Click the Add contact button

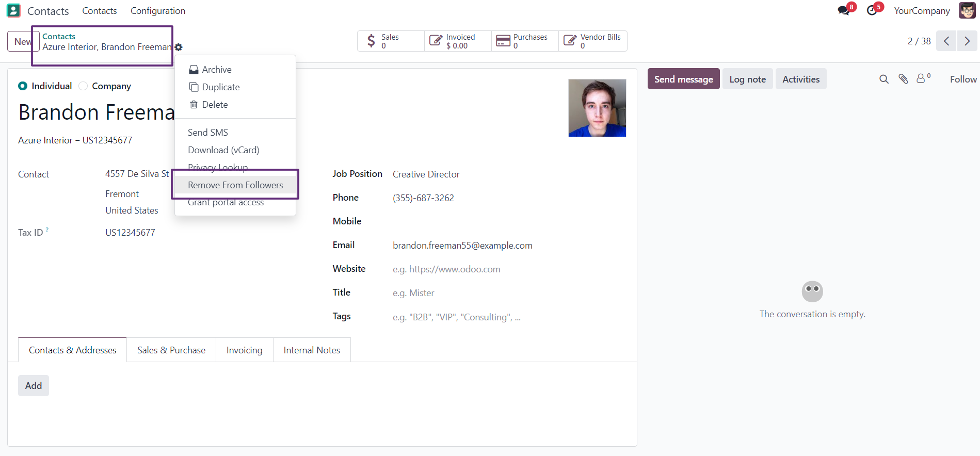coord(34,385)
